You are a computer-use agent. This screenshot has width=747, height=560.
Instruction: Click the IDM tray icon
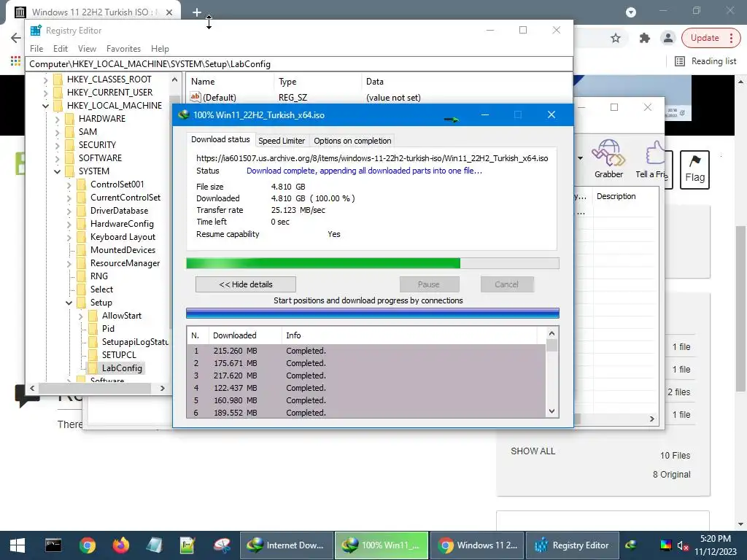(631, 545)
